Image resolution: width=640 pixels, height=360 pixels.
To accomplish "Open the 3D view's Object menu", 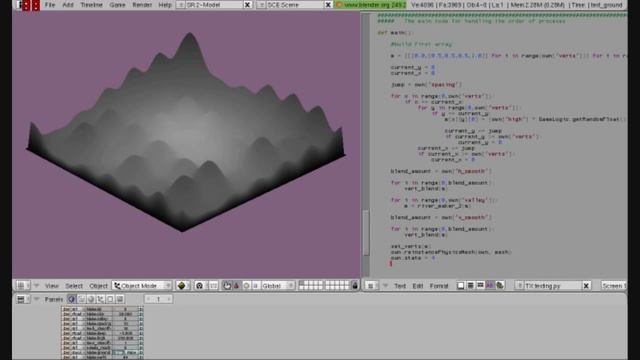I will (x=98, y=286).
